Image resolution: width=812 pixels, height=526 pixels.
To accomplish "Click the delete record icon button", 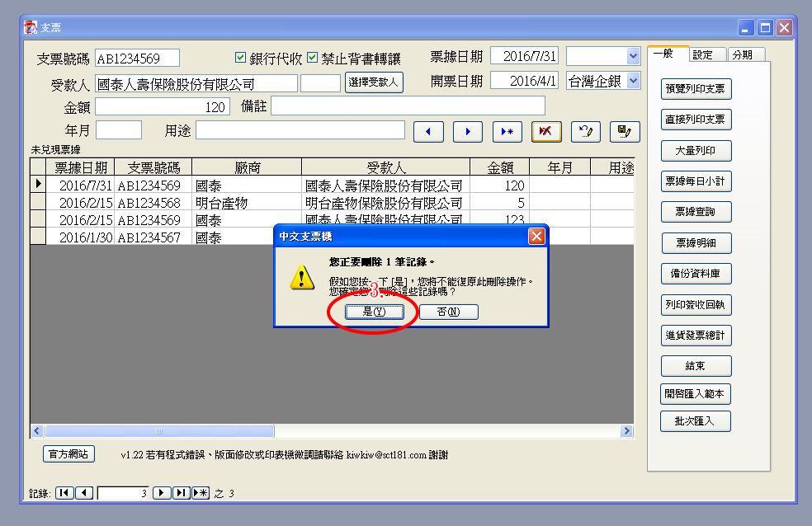I will coord(546,132).
